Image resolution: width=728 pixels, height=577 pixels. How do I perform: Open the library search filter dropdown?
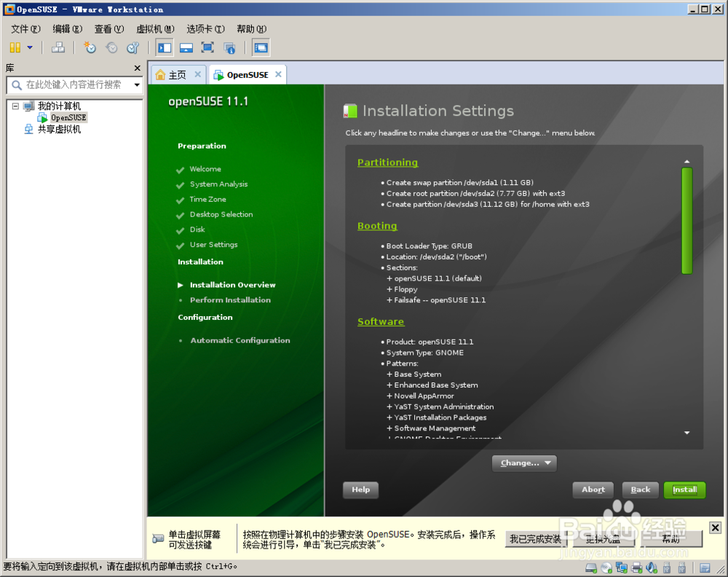pyautogui.click(x=137, y=85)
